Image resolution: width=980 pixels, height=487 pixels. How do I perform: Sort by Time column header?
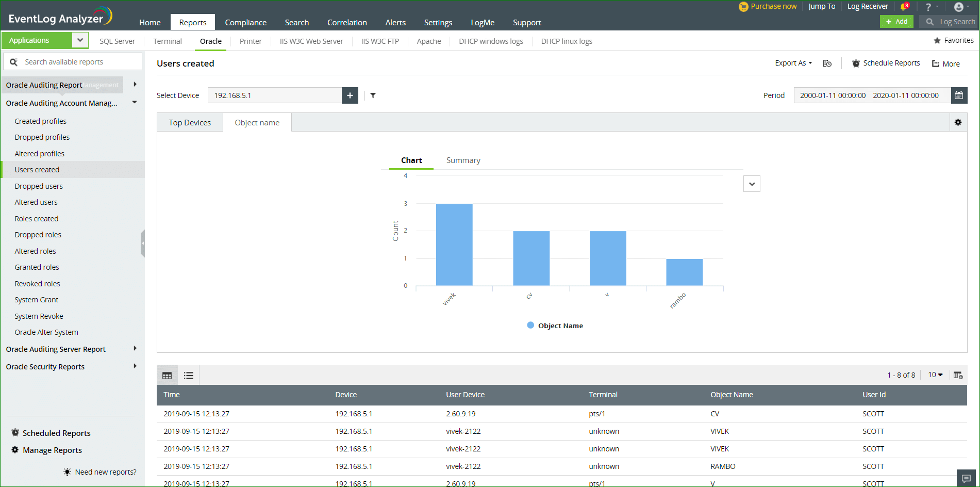pos(172,395)
